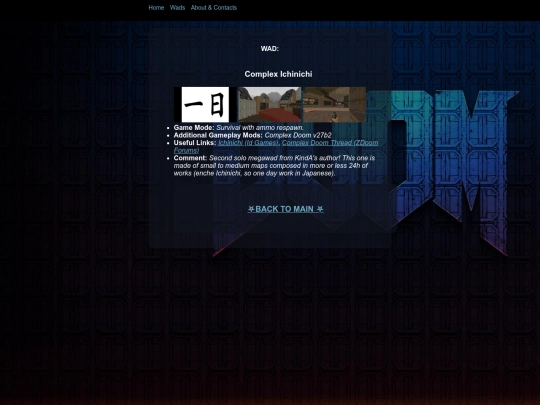This screenshot has height=405, width=540.
Task: Click the 'WAD:' heading
Action: (270, 49)
